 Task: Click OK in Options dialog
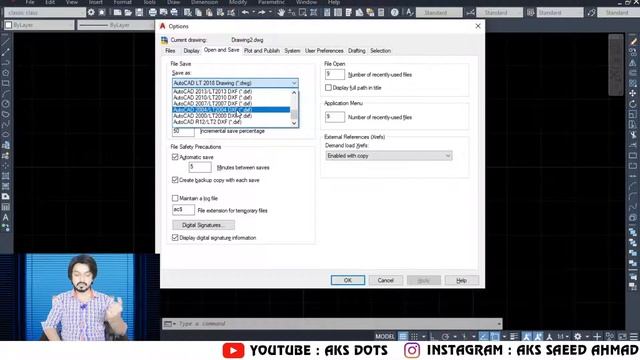click(348, 280)
